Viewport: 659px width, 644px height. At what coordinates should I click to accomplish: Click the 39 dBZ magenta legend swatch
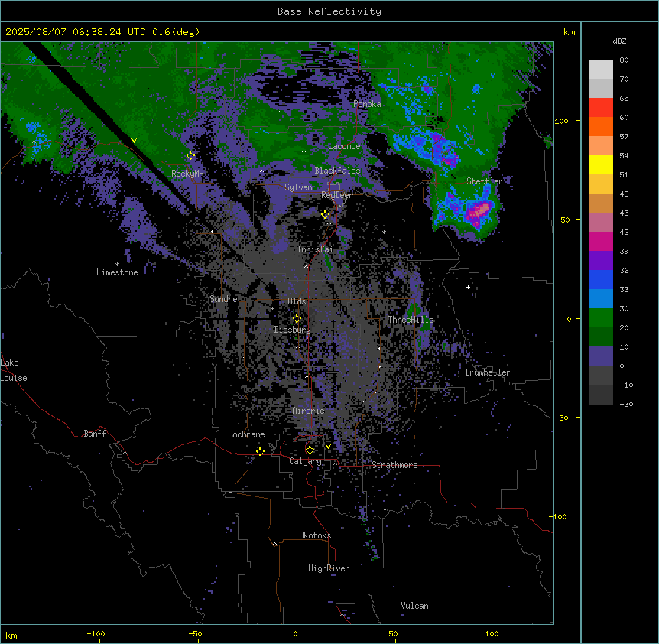(601, 241)
